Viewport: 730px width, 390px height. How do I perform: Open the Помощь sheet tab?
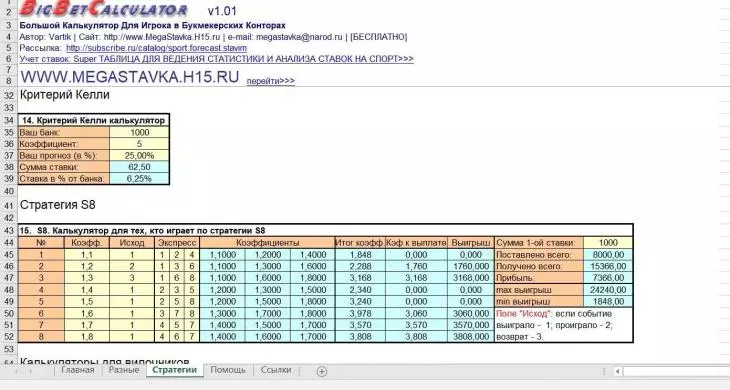click(228, 370)
